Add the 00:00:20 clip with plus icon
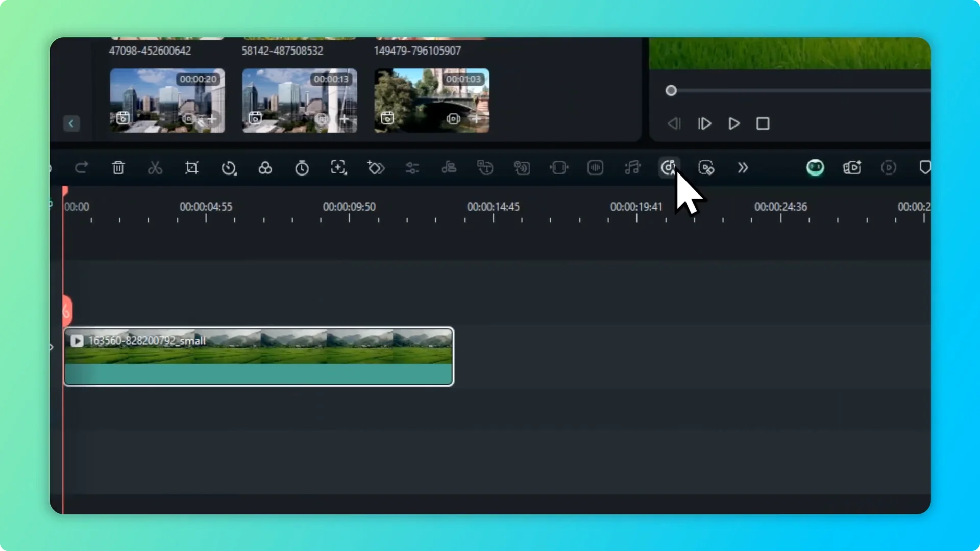This screenshot has height=551, width=980. (212, 119)
